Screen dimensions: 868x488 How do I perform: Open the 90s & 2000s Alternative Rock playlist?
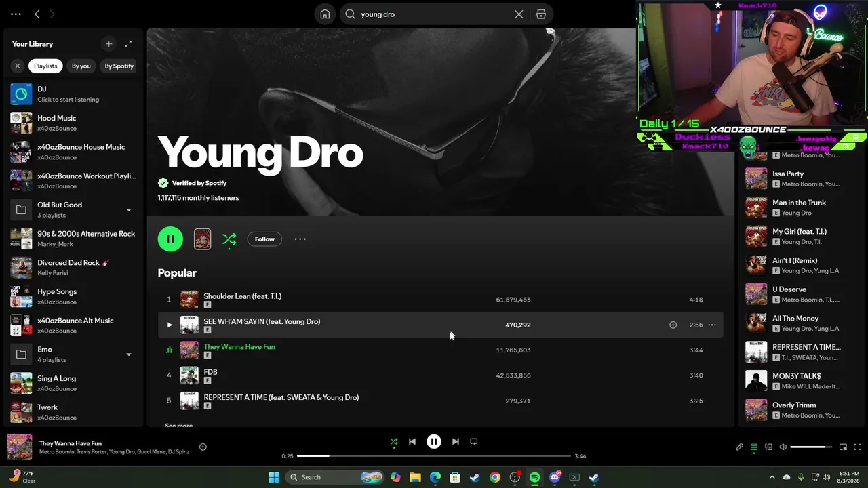74,239
